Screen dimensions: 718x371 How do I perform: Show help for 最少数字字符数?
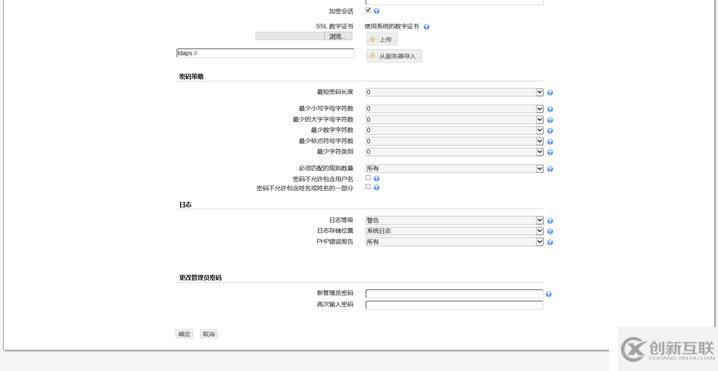coord(550,131)
